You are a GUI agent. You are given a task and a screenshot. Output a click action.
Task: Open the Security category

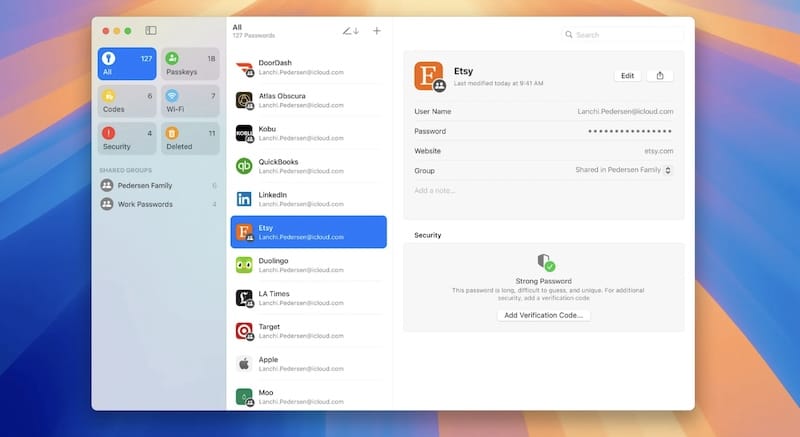(127, 139)
